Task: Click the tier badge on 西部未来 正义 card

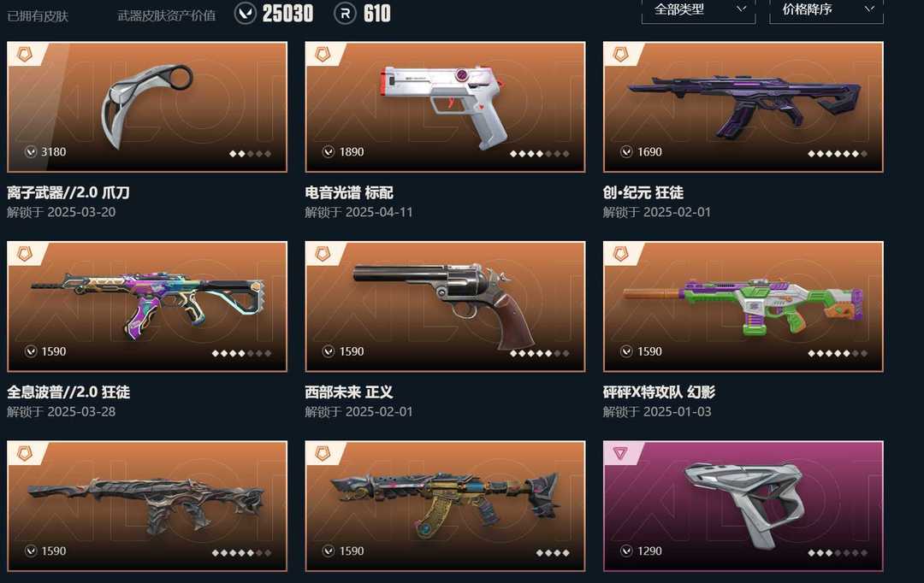Action: pyautogui.click(x=323, y=254)
